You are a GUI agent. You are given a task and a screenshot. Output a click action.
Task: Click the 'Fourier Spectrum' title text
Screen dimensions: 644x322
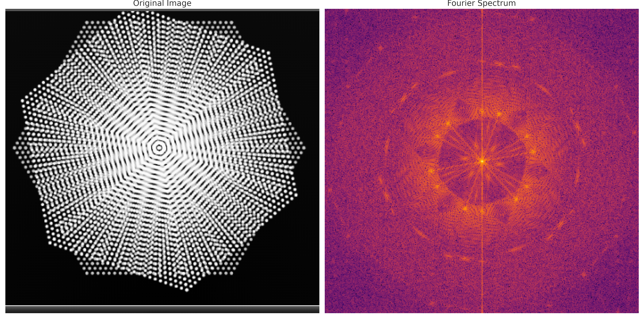tap(481, 3)
